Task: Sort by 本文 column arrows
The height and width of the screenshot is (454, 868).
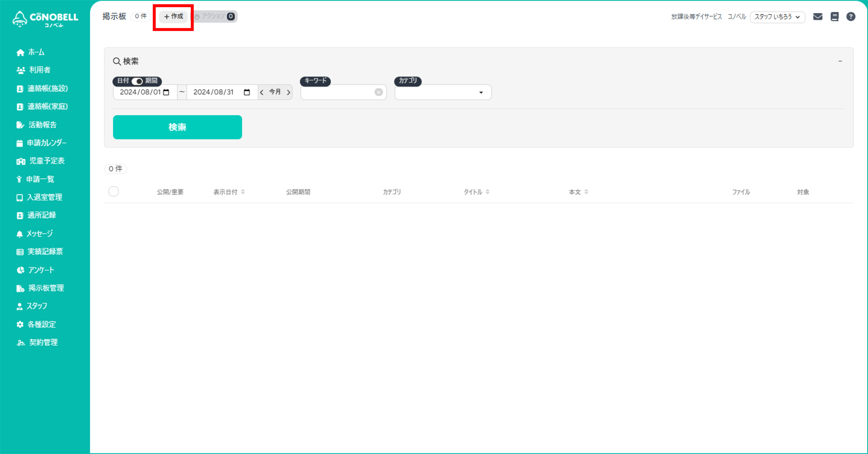Action: (x=586, y=192)
